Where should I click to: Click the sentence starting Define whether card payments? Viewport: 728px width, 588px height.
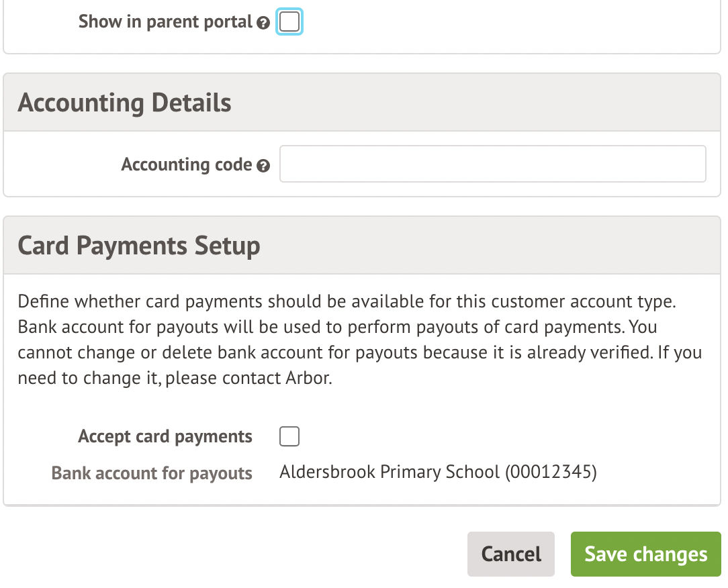[347, 301]
